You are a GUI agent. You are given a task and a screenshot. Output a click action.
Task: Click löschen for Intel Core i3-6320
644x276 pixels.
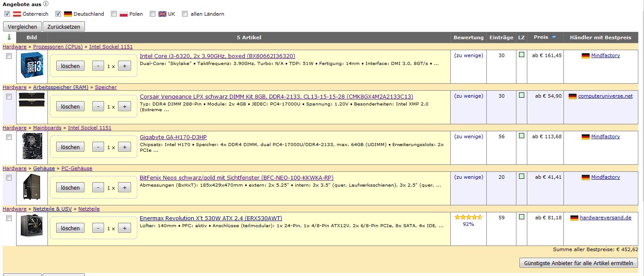tap(71, 66)
